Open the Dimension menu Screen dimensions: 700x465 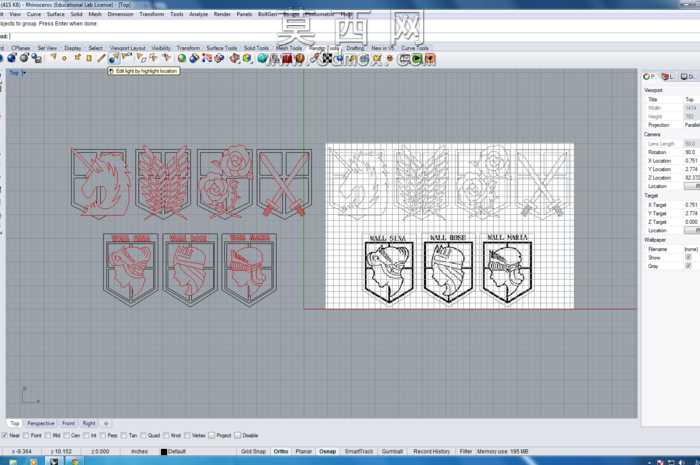120,14
